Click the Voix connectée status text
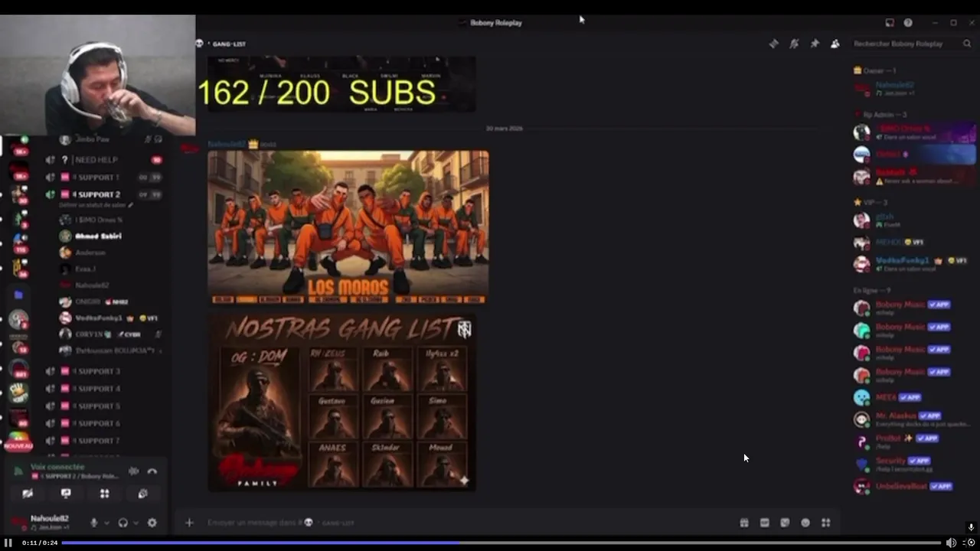980x551 pixels. coord(57,467)
